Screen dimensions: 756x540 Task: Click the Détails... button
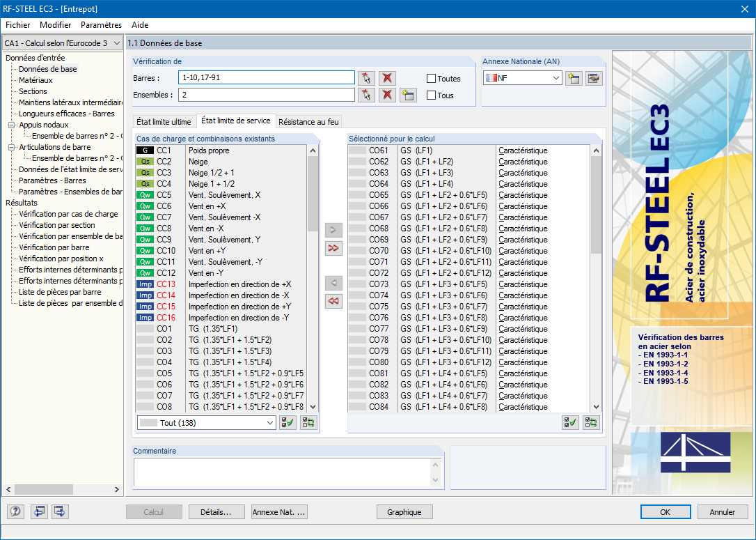216,512
